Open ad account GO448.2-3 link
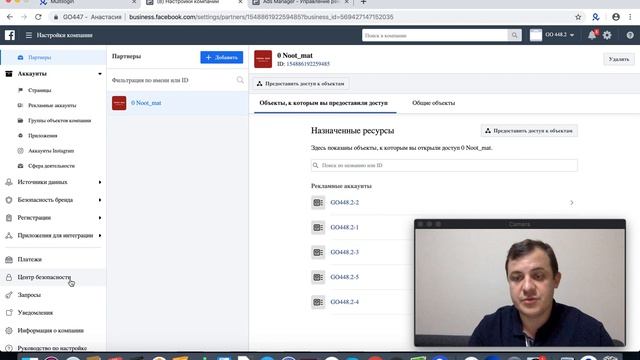This screenshot has height=360, width=640. [x=344, y=252]
